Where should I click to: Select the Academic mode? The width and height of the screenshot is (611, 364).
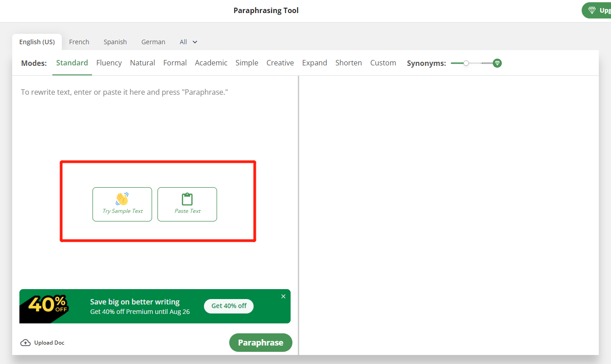(211, 63)
